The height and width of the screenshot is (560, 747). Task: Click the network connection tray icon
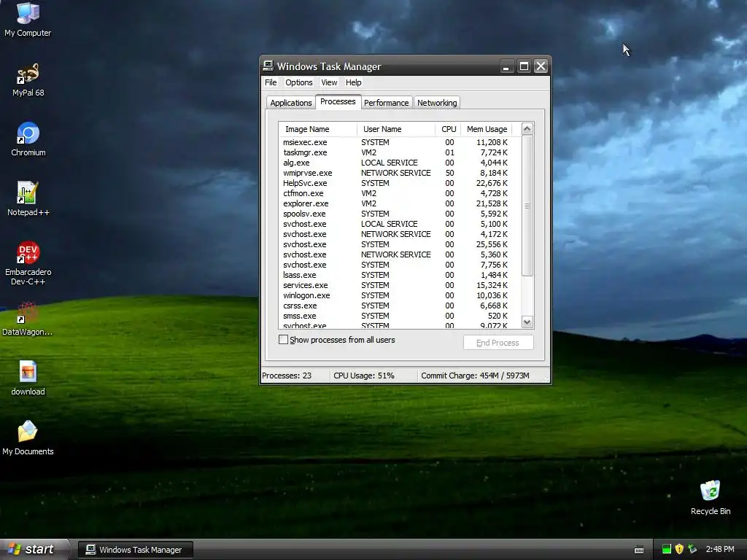[x=692, y=549]
